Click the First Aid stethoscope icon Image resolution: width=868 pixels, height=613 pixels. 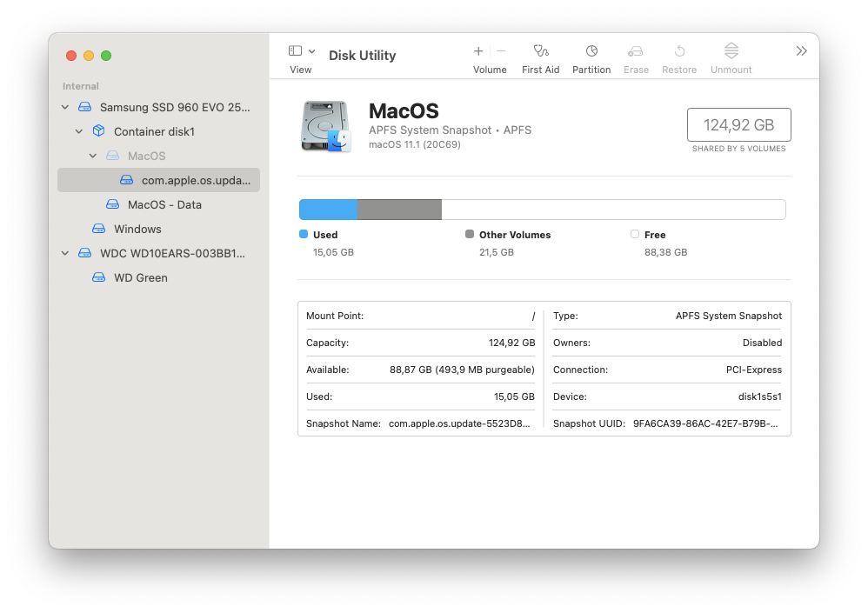click(541, 51)
